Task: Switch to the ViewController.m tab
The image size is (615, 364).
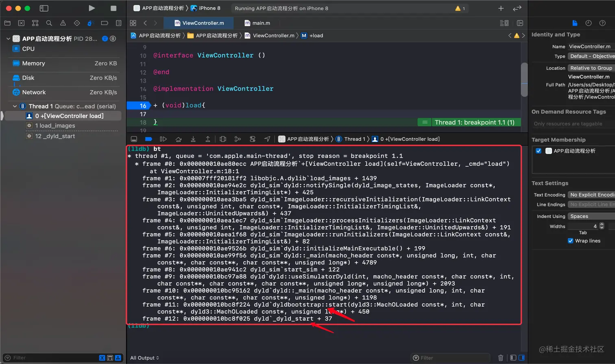Action: (x=199, y=23)
